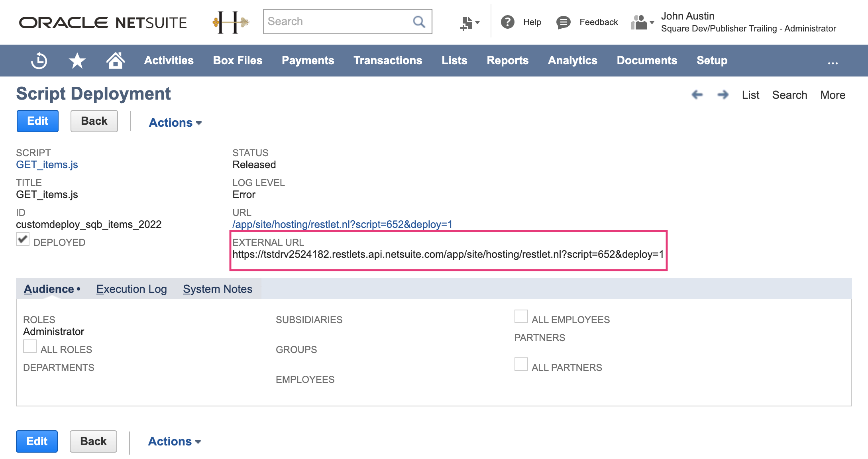Expand the top Actions dropdown
868x459 pixels.
[175, 123]
